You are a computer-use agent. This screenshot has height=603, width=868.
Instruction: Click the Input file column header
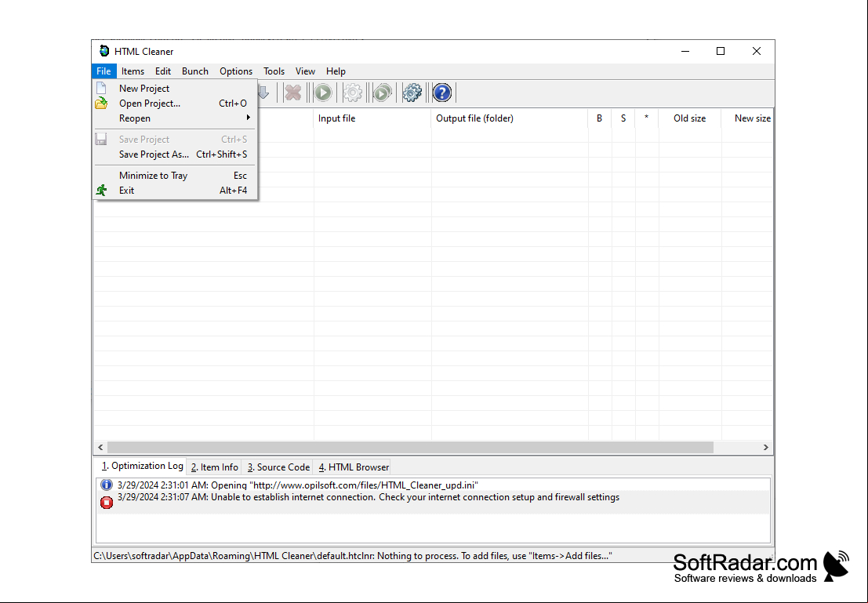pyautogui.click(x=372, y=118)
